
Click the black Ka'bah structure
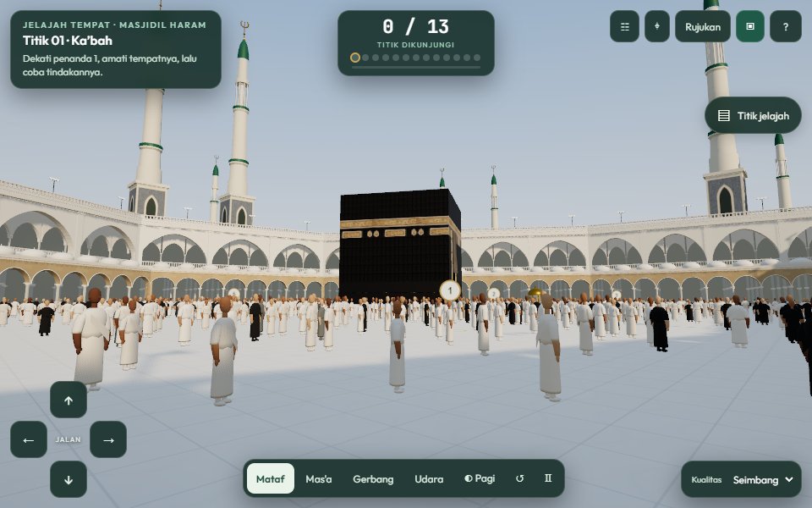coord(400,244)
